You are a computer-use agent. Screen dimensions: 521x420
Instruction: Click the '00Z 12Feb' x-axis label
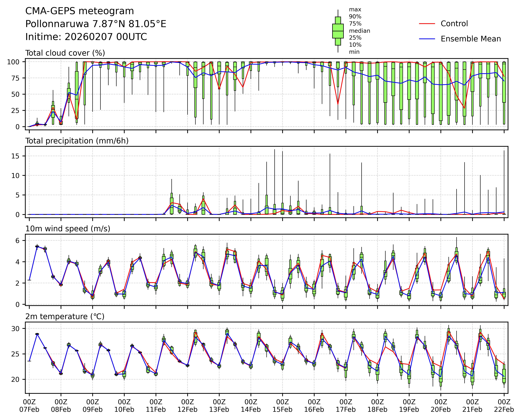coord(187,406)
